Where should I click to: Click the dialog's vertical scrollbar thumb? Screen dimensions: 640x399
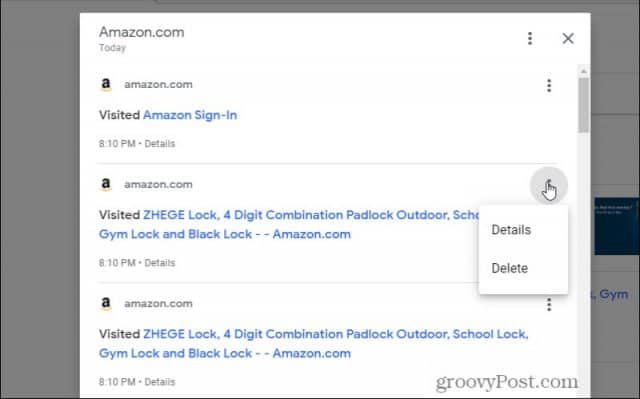click(x=584, y=105)
